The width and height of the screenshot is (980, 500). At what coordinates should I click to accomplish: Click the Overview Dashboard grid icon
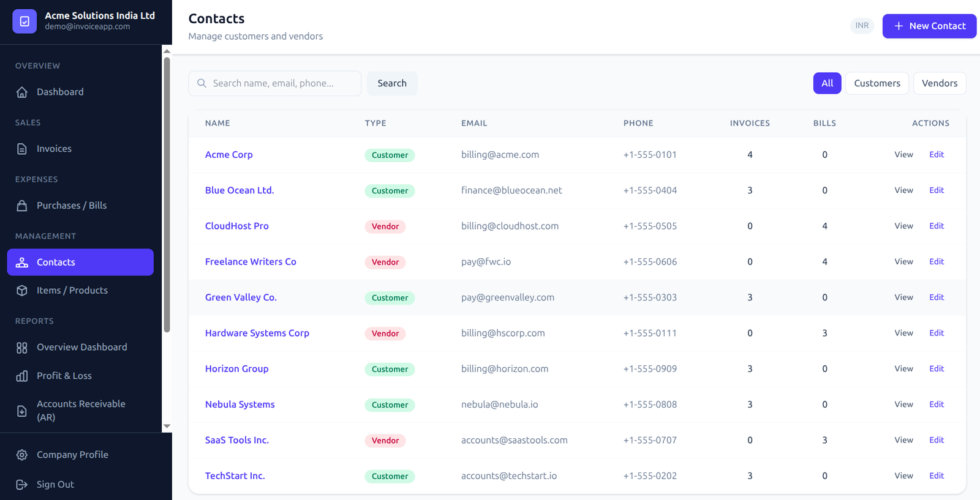(x=22, y=348)
